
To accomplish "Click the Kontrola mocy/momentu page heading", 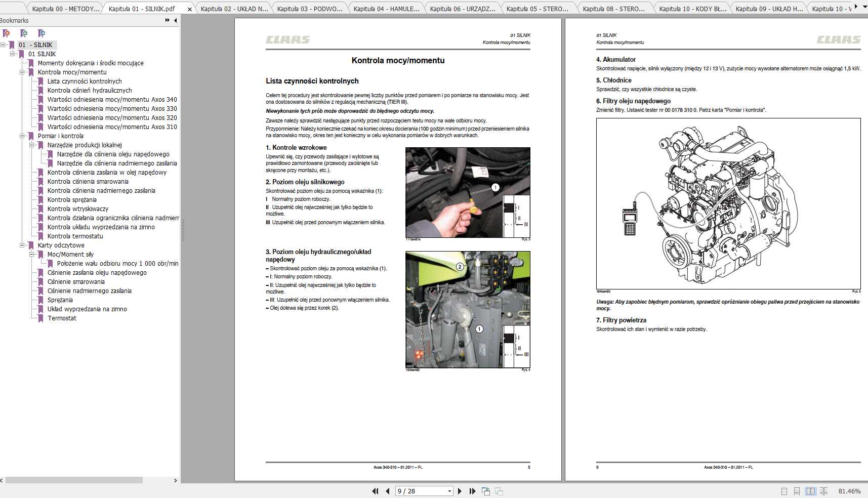I will pos(398,60).
